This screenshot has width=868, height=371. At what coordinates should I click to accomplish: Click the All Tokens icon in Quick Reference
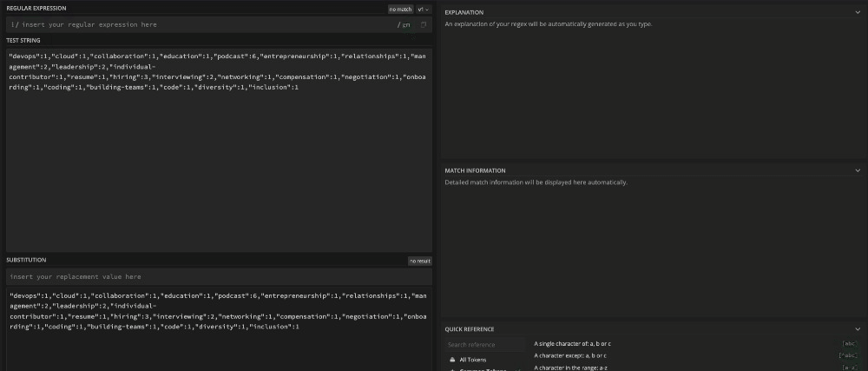tap(450, 359)
